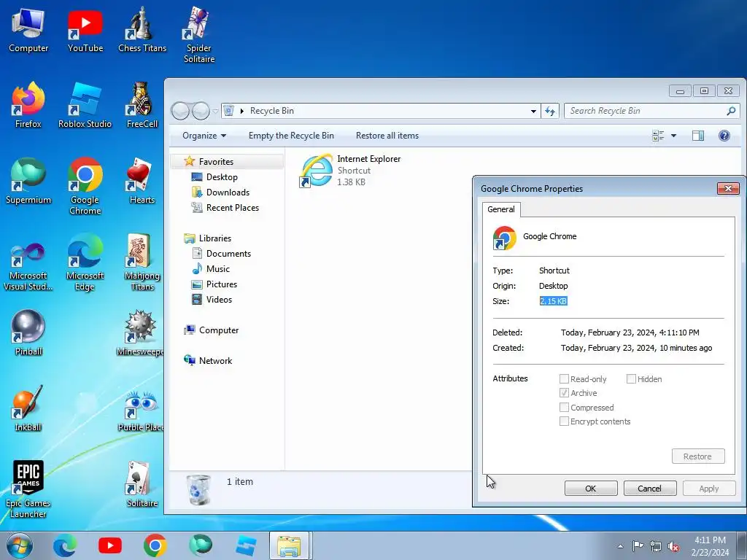Select the InkBall desktop shortcut
This screenshot has height=560, width=747.
coord(28,408)
